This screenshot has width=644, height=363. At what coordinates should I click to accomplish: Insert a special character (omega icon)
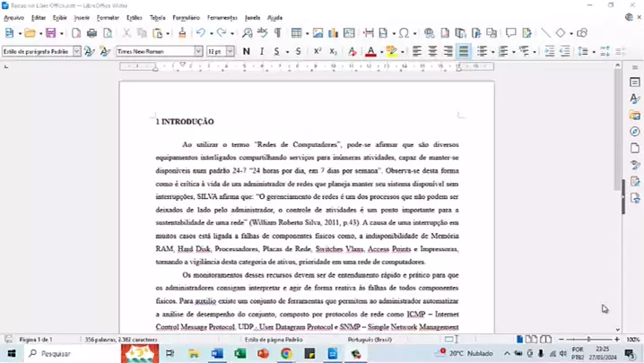point(404,33)
